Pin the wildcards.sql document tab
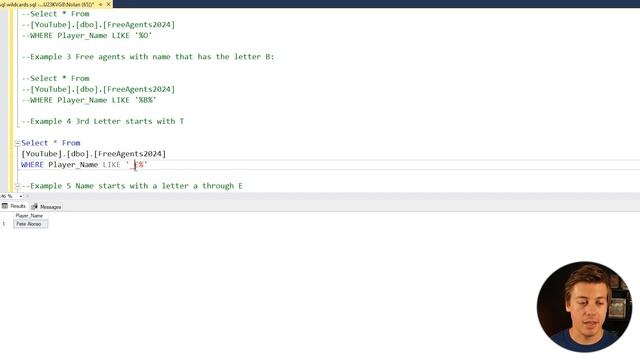Image resolution: width=640 pixels, height=360 pixels. coord(100,4)
